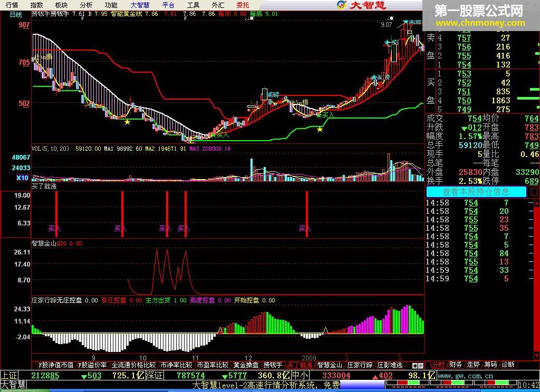Click the 大智慧 logo in title bar

click(361, 5)
